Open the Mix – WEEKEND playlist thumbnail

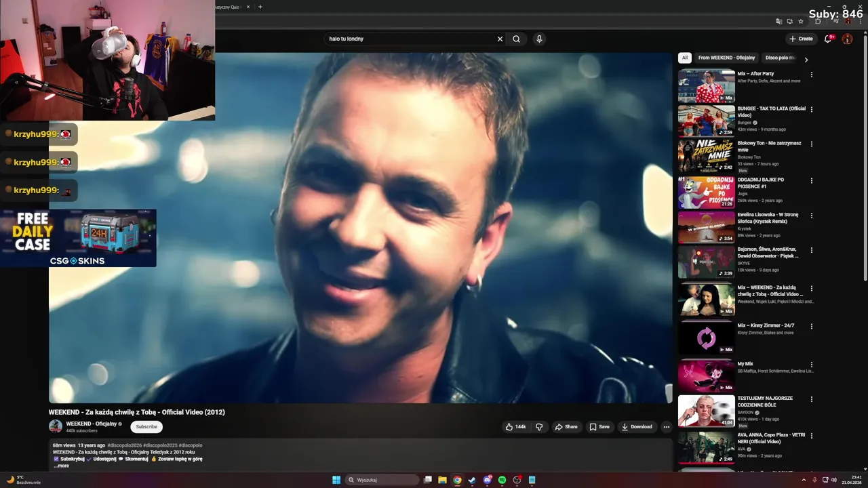coord(706,300)
